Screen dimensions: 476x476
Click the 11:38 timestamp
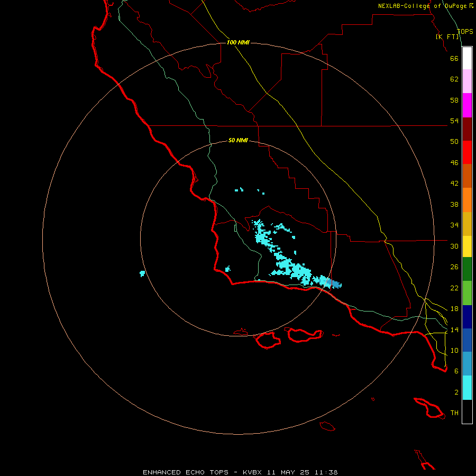point(326,472)
